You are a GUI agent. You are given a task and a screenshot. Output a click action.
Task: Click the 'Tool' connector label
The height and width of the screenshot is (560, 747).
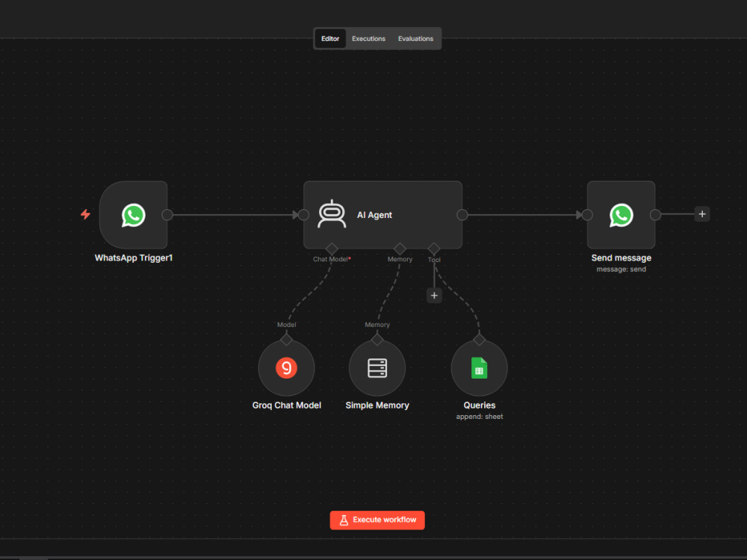click(x=434, y=260)
